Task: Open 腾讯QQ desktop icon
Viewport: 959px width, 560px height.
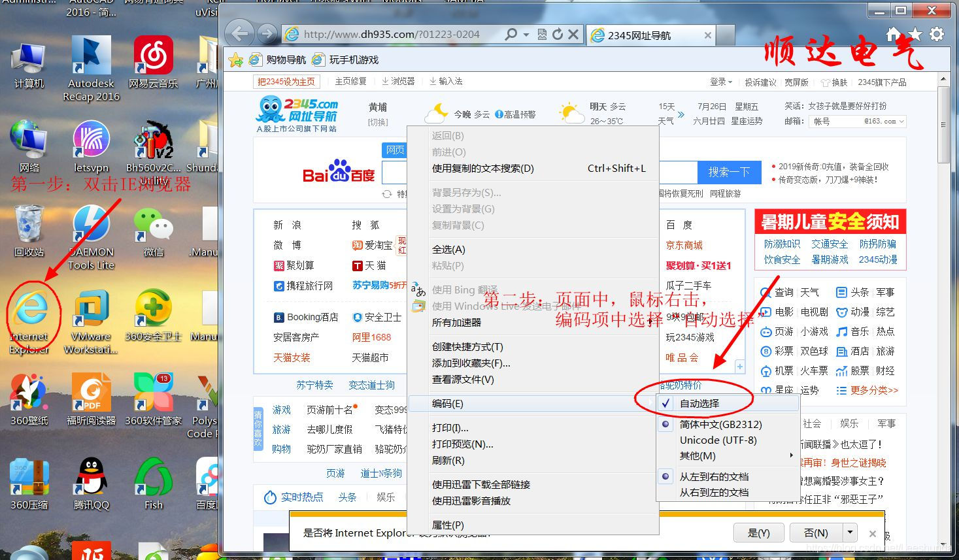Action: [91, 484]
